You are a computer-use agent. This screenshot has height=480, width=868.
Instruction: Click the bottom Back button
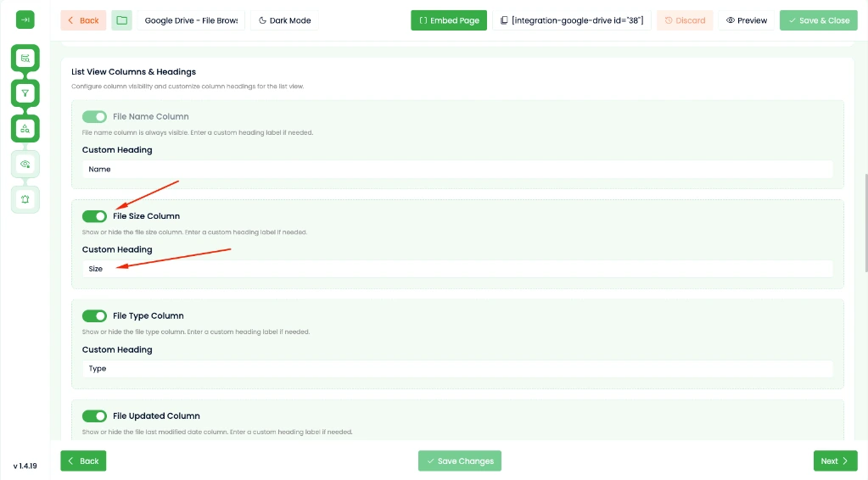click(x=83, y=460)
